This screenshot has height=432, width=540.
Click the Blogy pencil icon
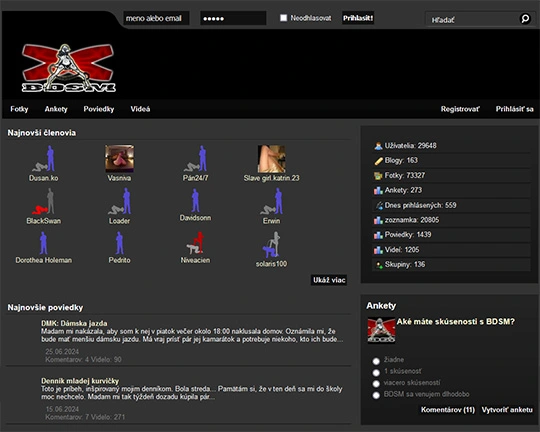378,161
